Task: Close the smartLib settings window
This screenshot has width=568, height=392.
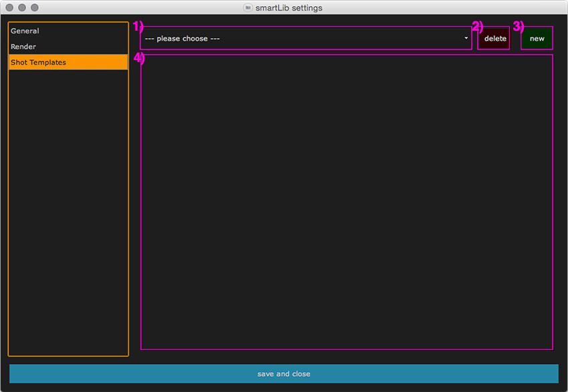Action: (x=9, y=7)
